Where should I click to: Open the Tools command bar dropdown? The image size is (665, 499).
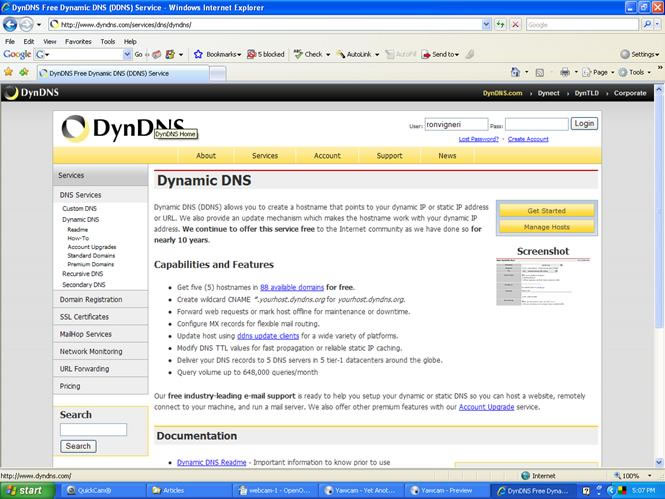[x=634, y=72]
